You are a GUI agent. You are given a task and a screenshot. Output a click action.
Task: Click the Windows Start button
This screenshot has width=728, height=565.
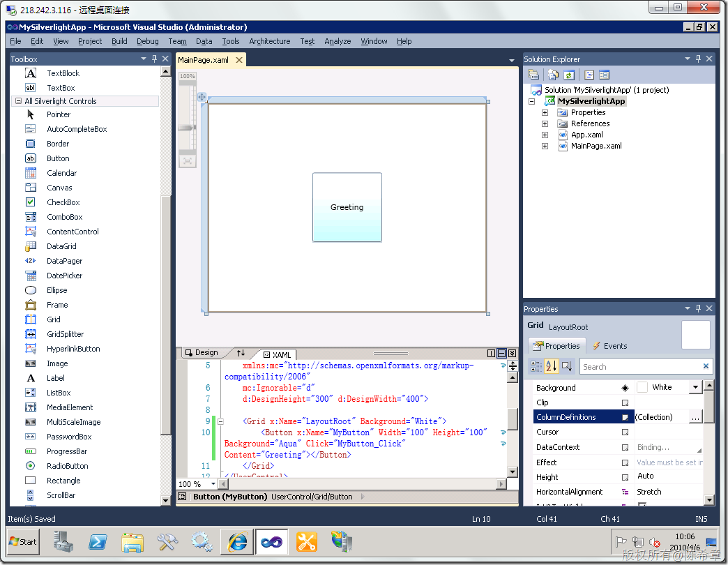[x=23, y=542]
